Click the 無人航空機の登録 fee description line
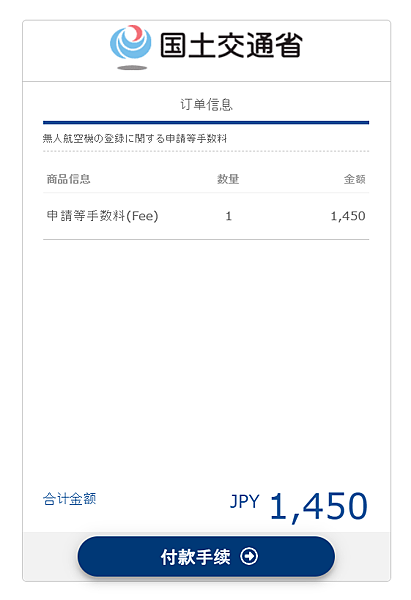The height and width of the screenshot is (600, 411). pyautogui.click(x=135, y=139)
